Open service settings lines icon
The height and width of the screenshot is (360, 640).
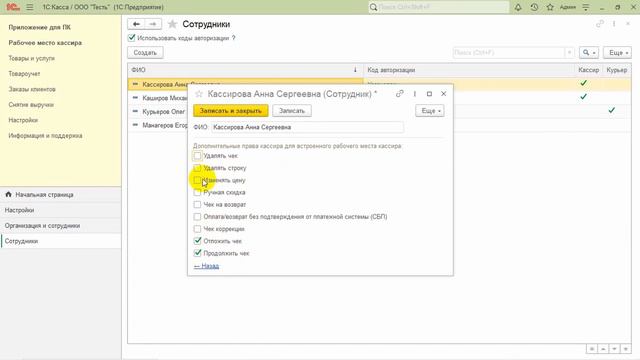tap(586, 7)
